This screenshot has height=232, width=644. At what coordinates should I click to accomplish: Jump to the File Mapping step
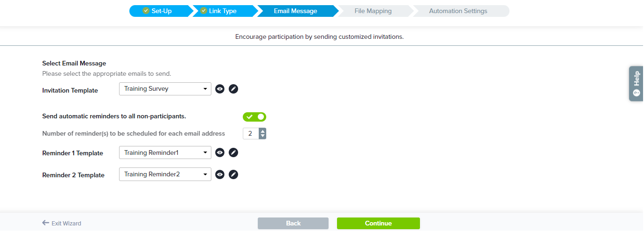click(x=373, y=11)
